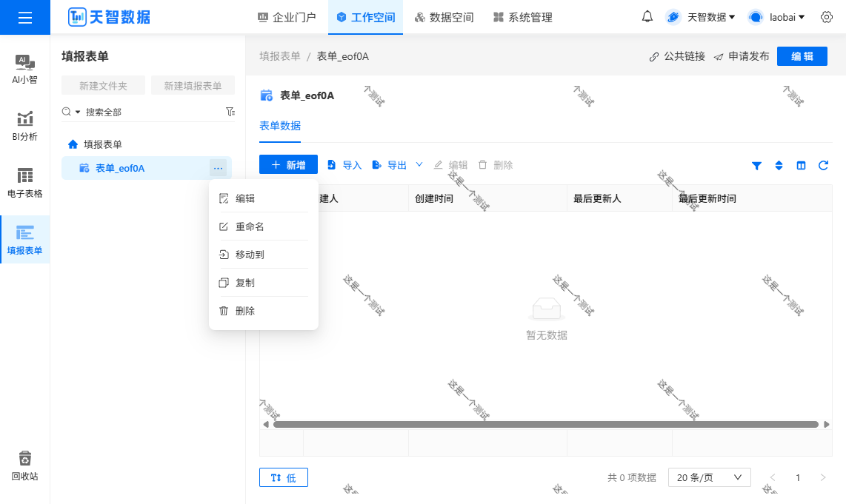Screen dimensions: 846x504
Task: Click the 最后更新时间 column header
Action: pos(752,198)
